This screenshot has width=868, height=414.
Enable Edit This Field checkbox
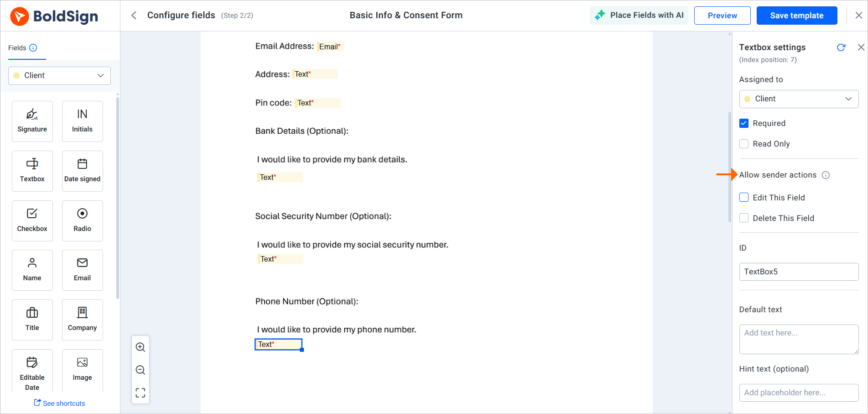pyautogui.click(x=744, y=198)
